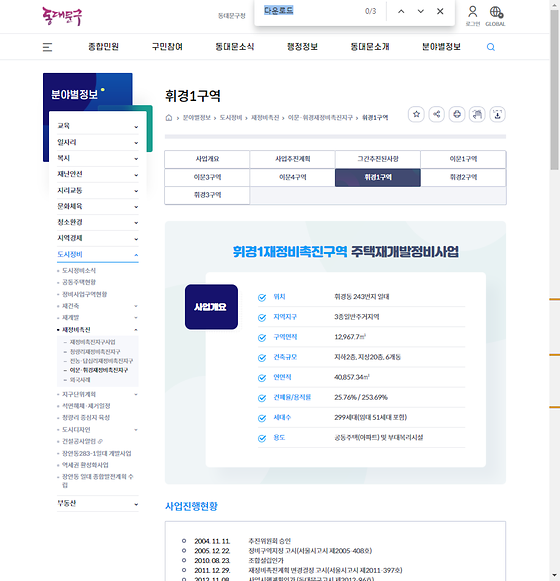Click the share icon button
The height and width of the screenshot is (581, 560).
437,114
